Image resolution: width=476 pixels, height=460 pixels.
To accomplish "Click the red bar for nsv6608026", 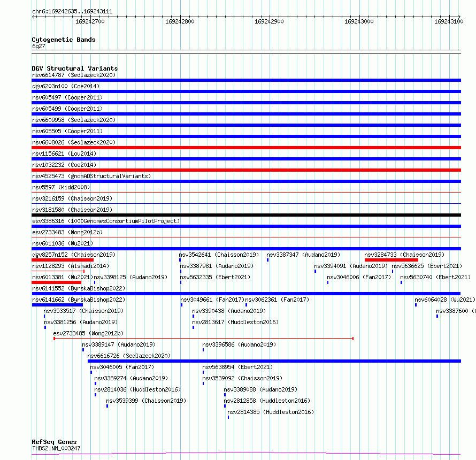I will (x=246, y=148).
